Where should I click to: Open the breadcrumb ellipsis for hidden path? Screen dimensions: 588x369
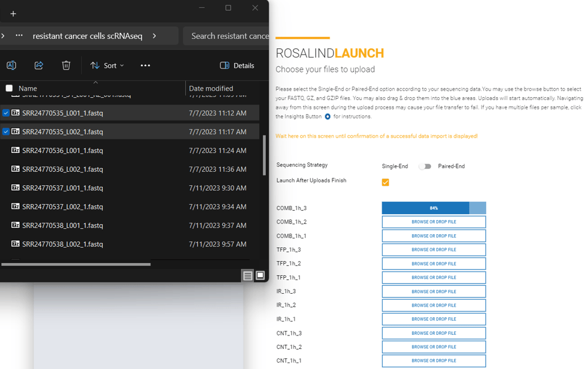[19, 36]
